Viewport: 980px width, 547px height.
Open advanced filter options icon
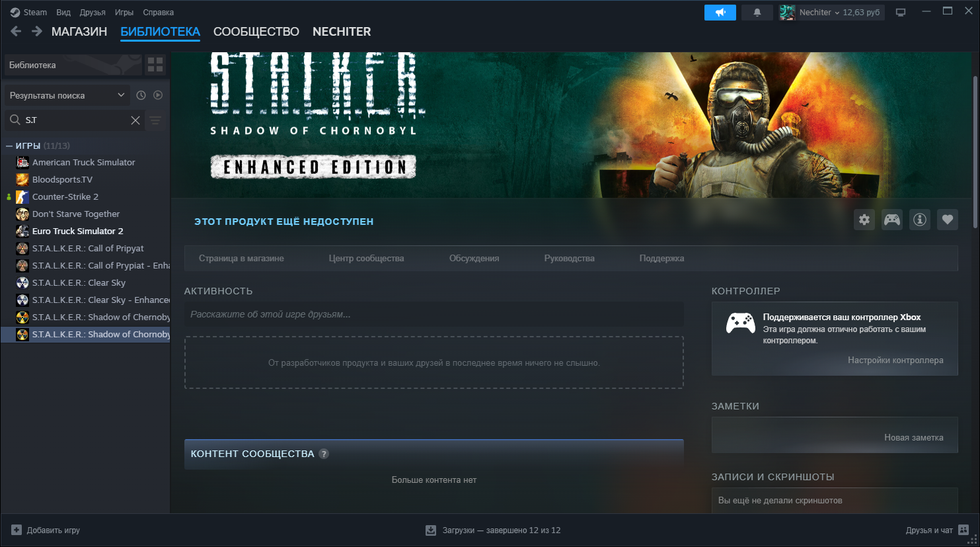click(155, 120)
